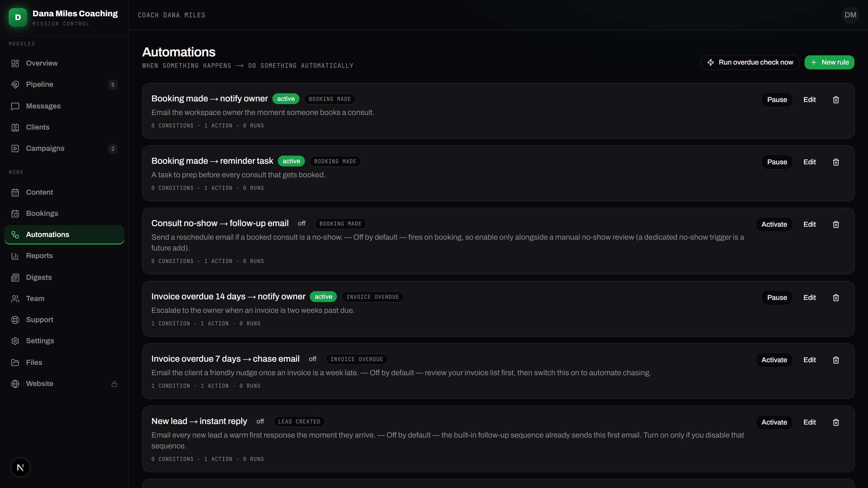Open Team page

tap(64, 298)
